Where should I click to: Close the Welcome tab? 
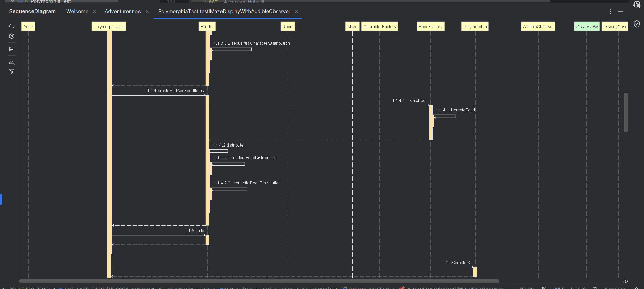point(94,12)
